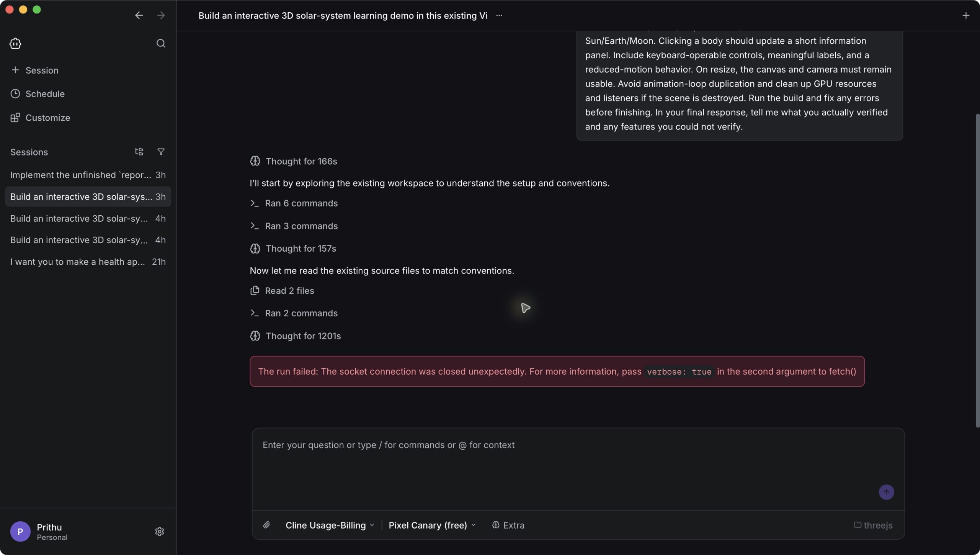Screen dimensions: 980x555
Task: Expand the Read 2 files entry
Action: tap(282, 291)
